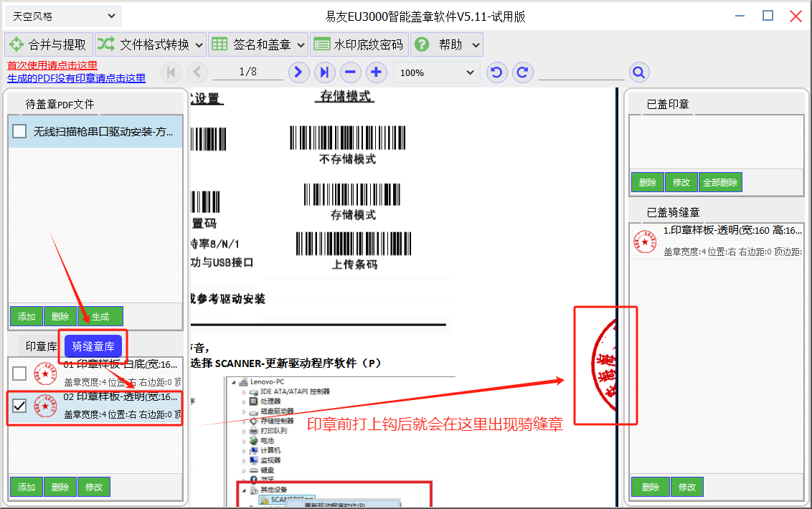Untick the 02 印章样板-透明 checkbox
The height and width of the screenshot is (509, 812).
19,406
